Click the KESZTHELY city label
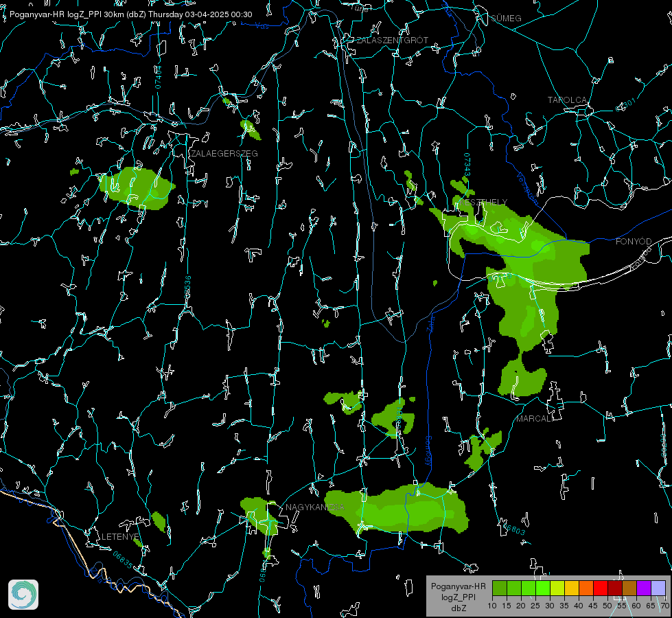 [x=483, y=202]
